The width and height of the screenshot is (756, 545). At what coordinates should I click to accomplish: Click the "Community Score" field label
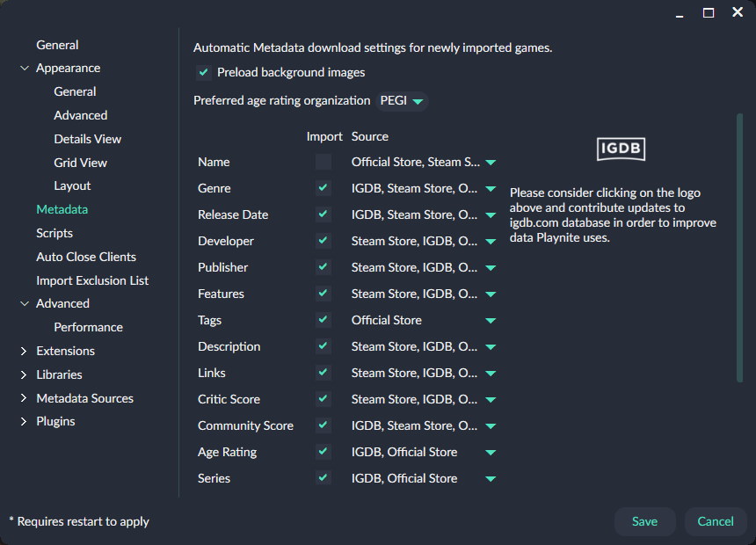click(x=245, y=425)
